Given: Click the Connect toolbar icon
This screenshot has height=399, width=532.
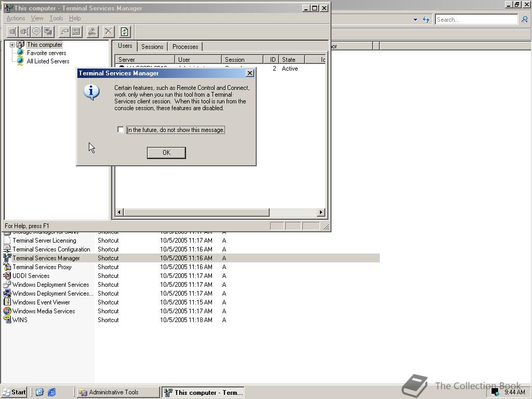Looking at the screenshot, I should (13, 32).
